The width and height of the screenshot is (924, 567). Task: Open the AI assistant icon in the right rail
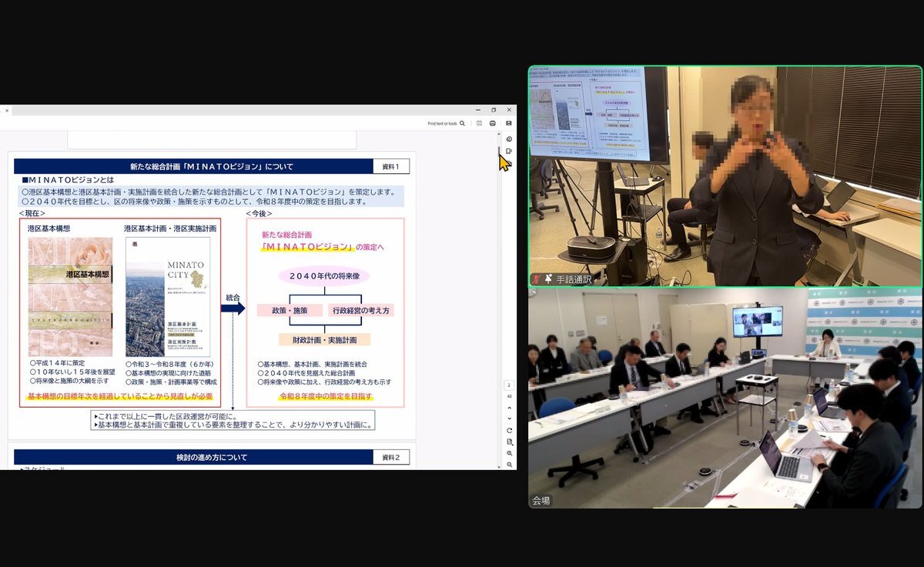coord(509,139)
